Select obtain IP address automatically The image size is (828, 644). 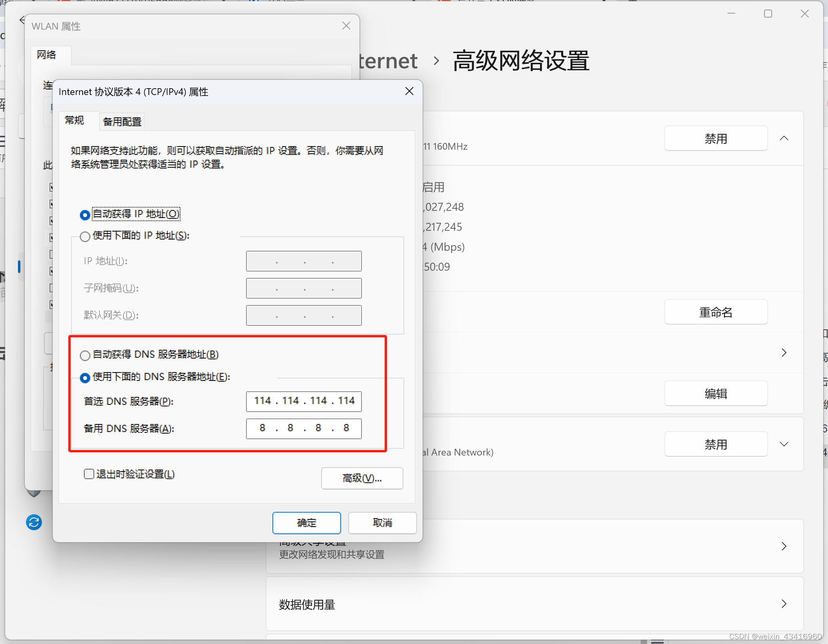tap(85, 215)
